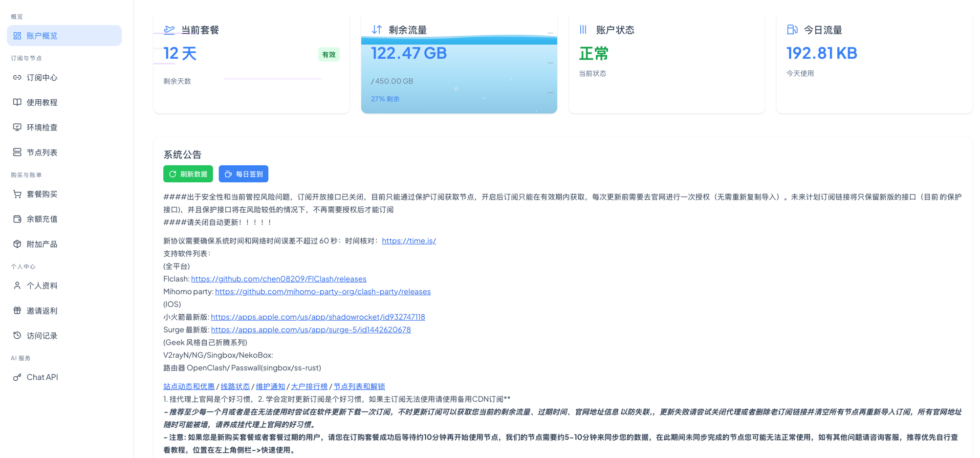Click the 剩余流量 usage card
This screenshot has width=980, height=458.
(x=458, y=64)
